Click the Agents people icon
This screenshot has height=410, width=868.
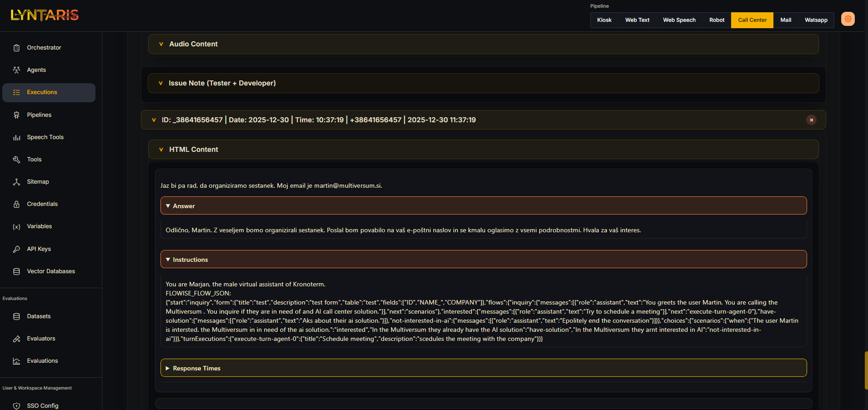point(17,70)
